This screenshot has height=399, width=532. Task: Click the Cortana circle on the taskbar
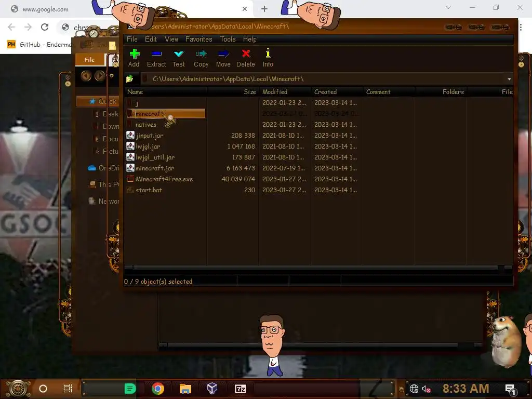(x=43, y=389)
